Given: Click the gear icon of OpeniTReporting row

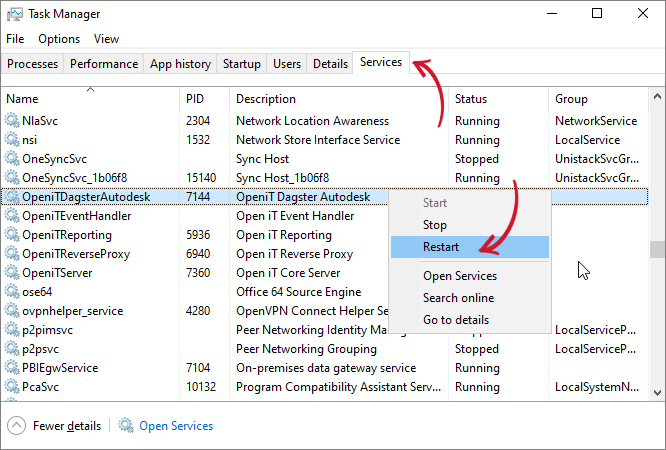Looking at the screenshot, I should pos(12,235).
